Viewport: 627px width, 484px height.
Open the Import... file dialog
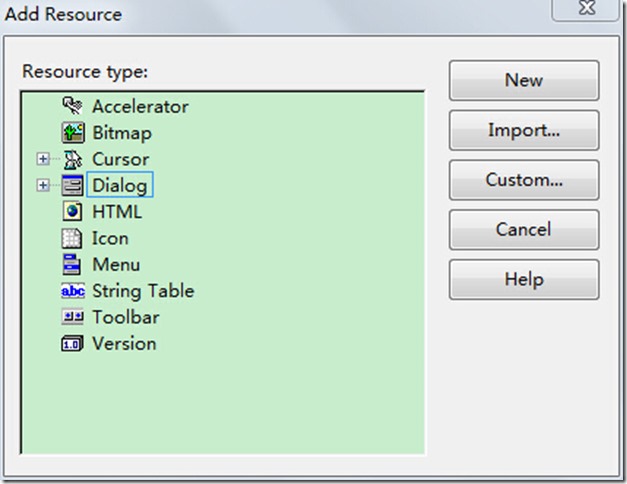523,130
